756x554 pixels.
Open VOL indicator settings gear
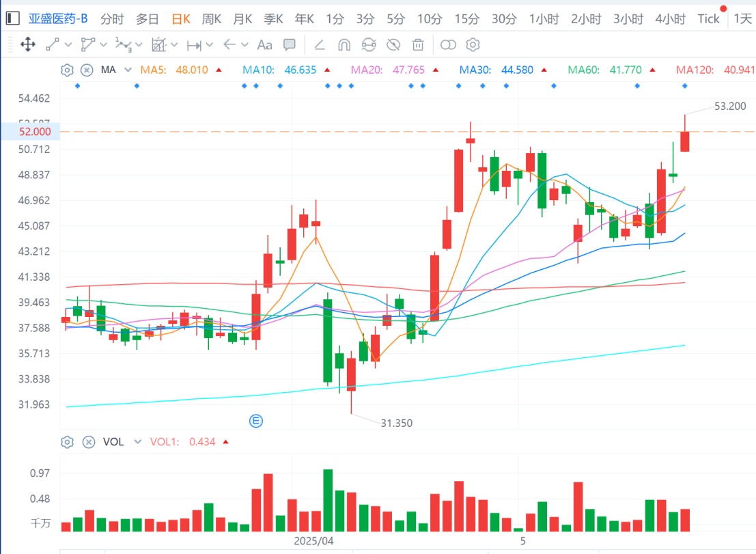pos(67,442)
